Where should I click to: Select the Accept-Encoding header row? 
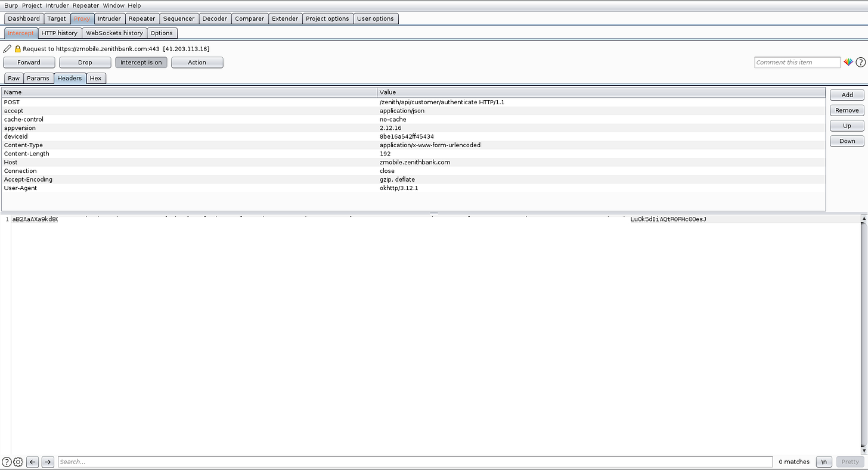[x=414, y=179]
